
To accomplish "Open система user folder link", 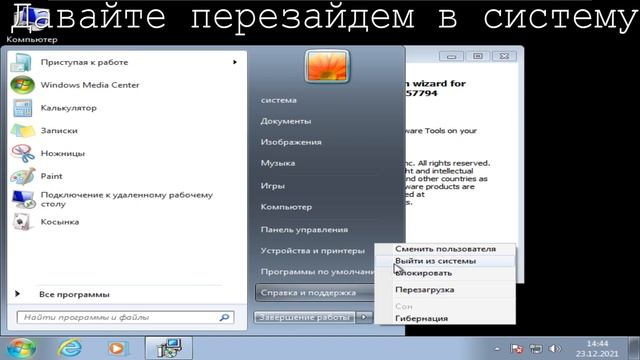I will click(x=279, y=100).
